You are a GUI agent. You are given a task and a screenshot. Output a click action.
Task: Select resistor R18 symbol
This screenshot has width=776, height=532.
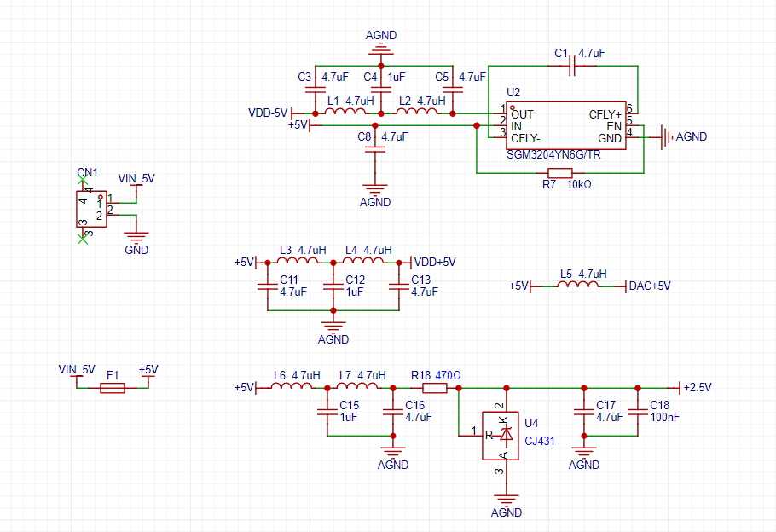coord(435,388)
